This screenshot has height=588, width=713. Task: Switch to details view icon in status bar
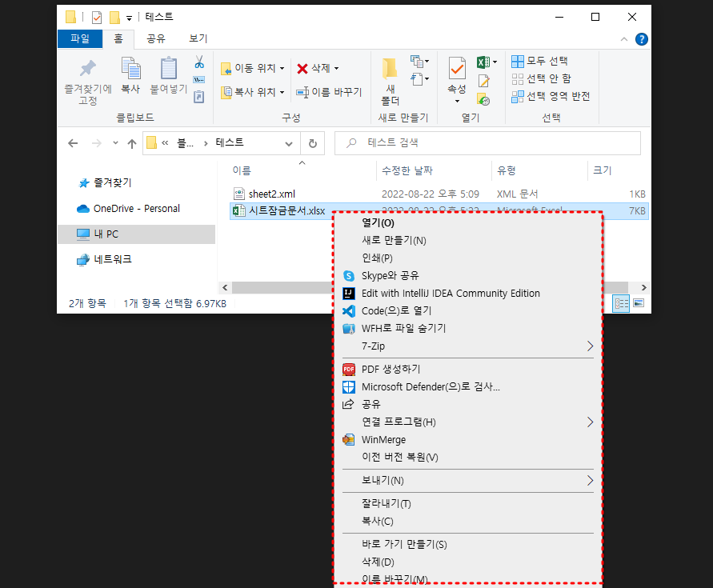tap(621, 303)
